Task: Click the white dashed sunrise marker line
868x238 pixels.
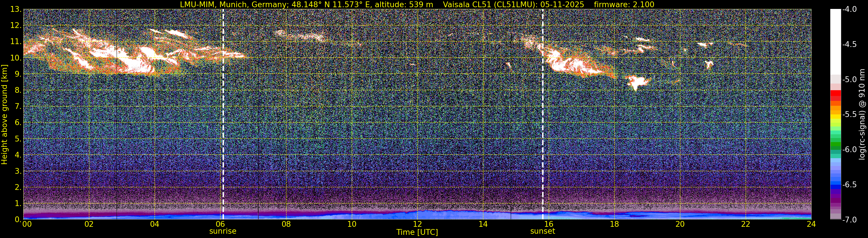Action: click(223, 114)
